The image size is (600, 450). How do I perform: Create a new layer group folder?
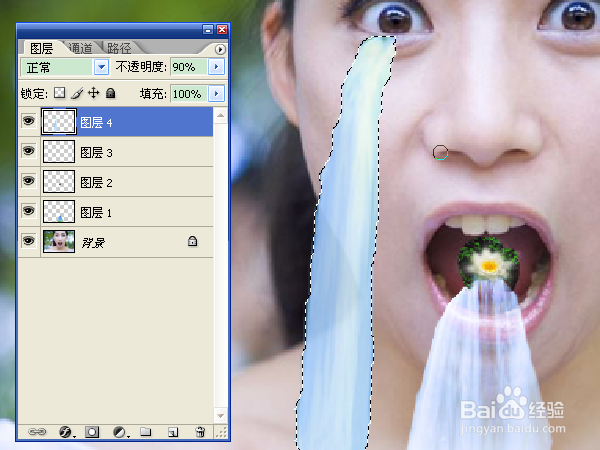[145, 432]
